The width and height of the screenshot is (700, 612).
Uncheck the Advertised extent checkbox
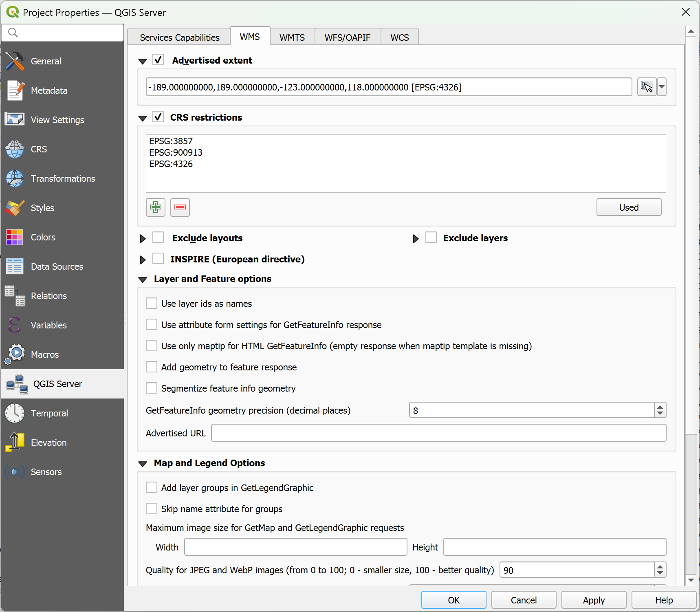[x=158, y=60]
